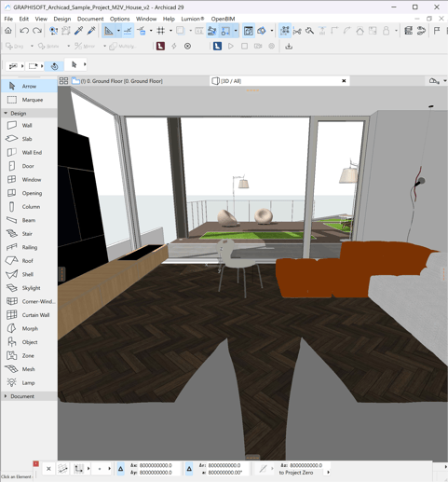
Task: Close the tracker with red x
Action: tap(36, 463)
